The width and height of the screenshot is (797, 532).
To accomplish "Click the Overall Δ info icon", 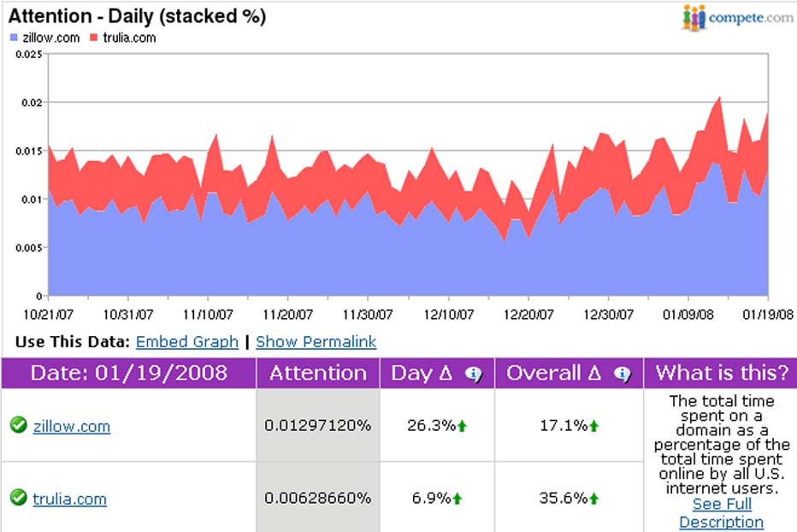I will (x=623, y=375).
